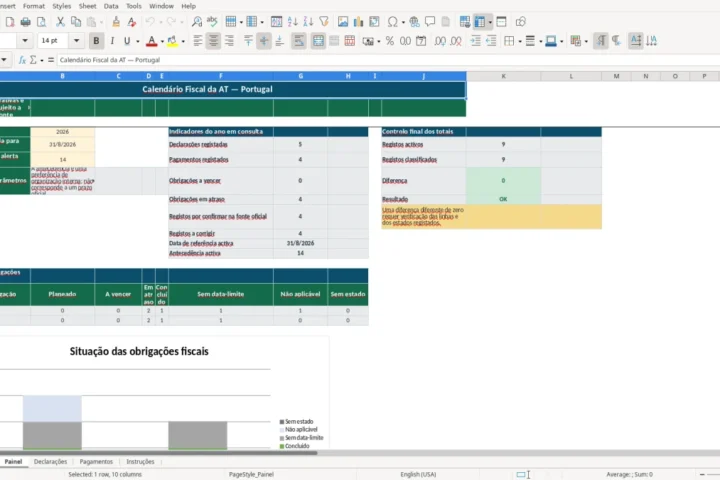Insert hyperlink globe icon
Image resolution: width=720 pixels, height=480 pixels.
pos(414,22)
